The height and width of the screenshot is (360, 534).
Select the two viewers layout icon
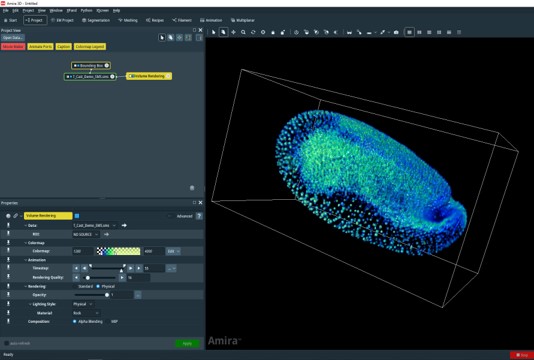pos(419,32)
